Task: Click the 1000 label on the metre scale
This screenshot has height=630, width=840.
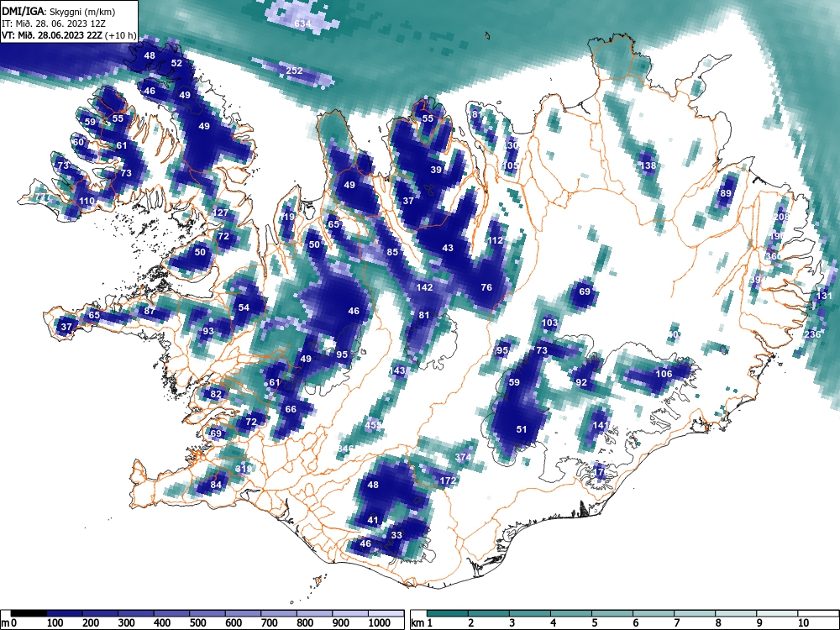Action: pyautogui.click(x=379, y=622)
